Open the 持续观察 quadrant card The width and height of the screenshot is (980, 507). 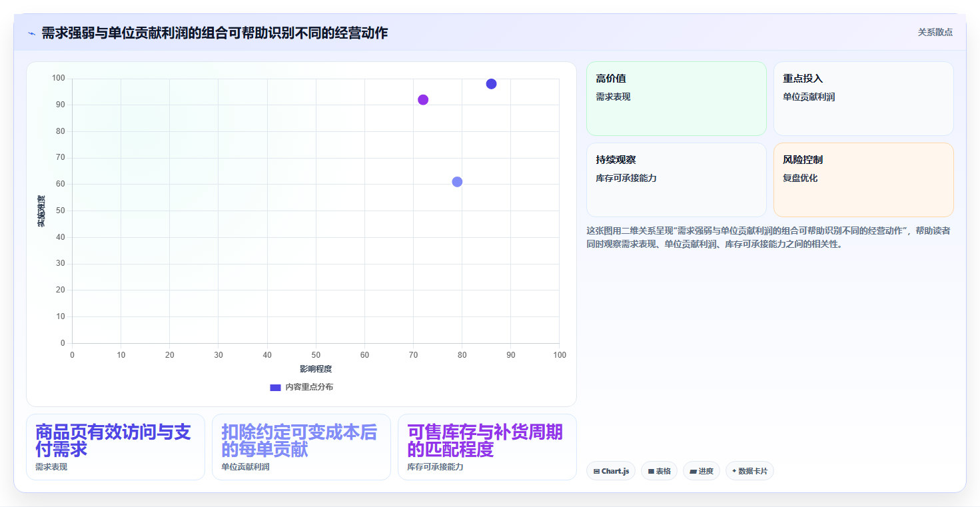[x=676, y=180]
